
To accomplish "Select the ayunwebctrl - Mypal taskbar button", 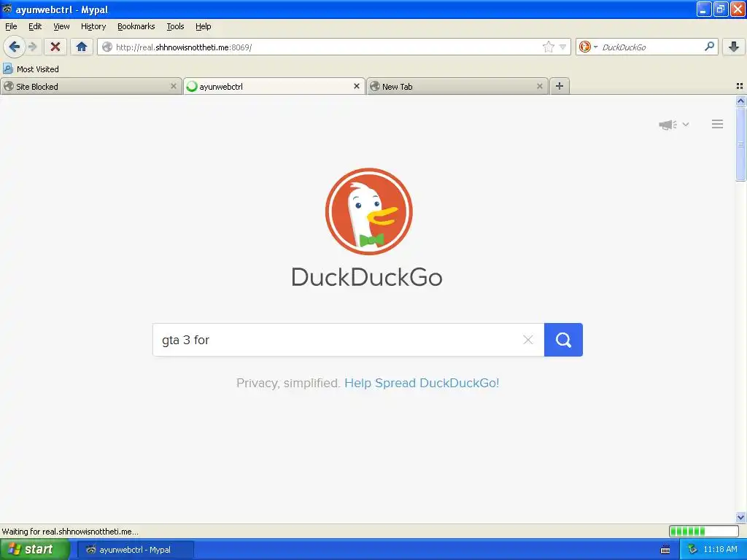I will (135, 550).
